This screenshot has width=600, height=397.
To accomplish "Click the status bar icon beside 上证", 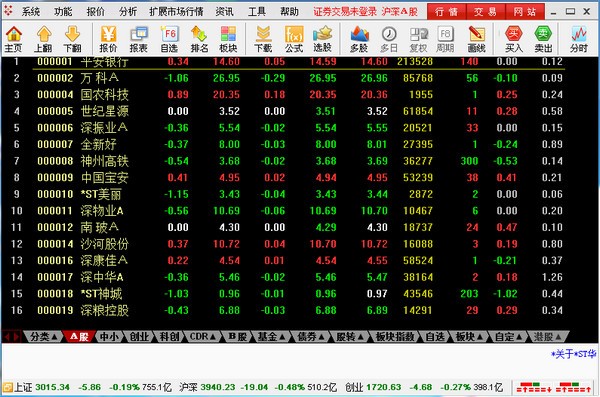I will tap(7, 387).
